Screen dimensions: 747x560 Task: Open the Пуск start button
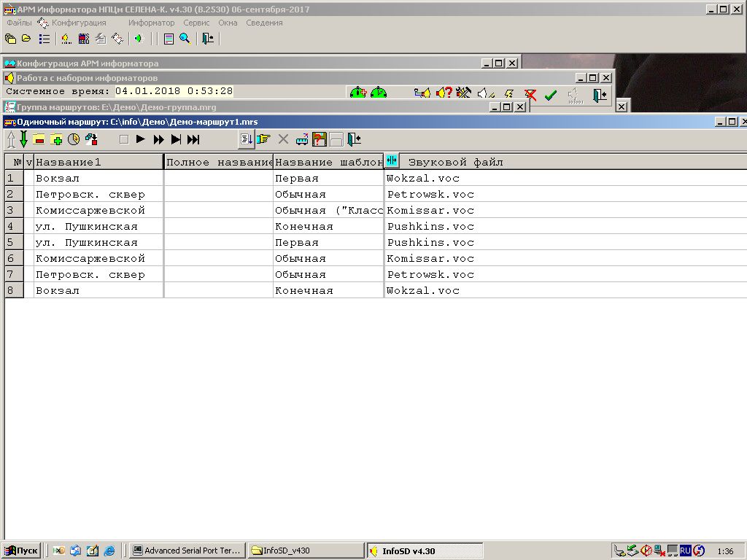click(x=21, y=551)
